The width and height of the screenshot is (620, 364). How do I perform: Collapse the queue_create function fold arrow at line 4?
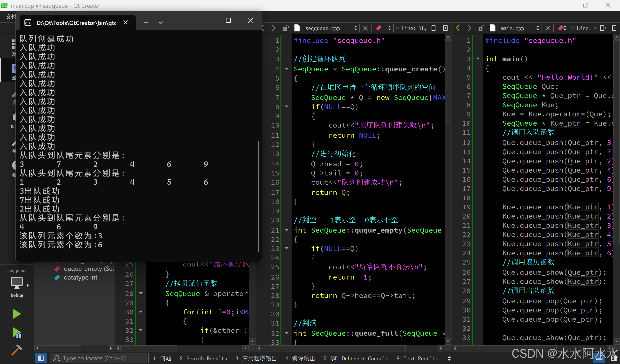coord(286,69)
